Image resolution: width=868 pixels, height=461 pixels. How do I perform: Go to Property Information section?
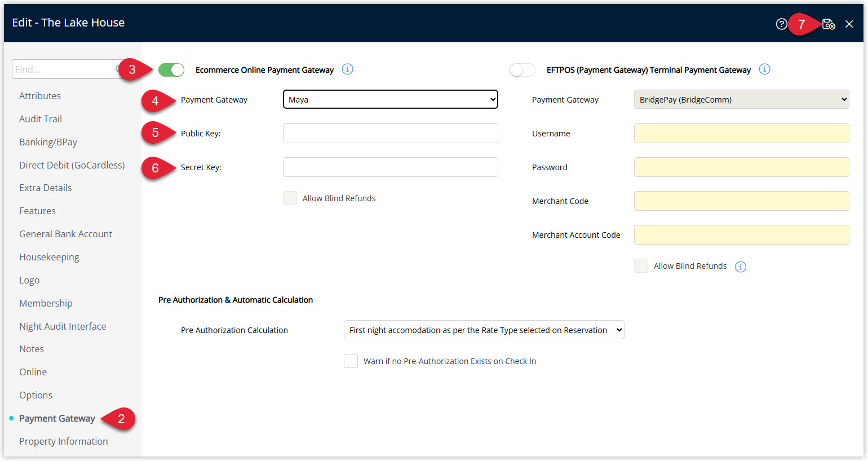(63, 441)
